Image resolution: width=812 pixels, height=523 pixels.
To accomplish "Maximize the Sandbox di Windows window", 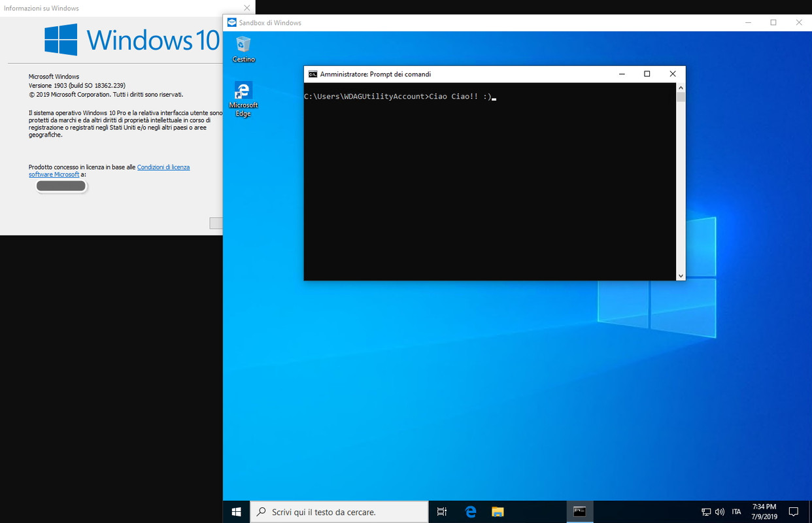I will coord(773,22).
